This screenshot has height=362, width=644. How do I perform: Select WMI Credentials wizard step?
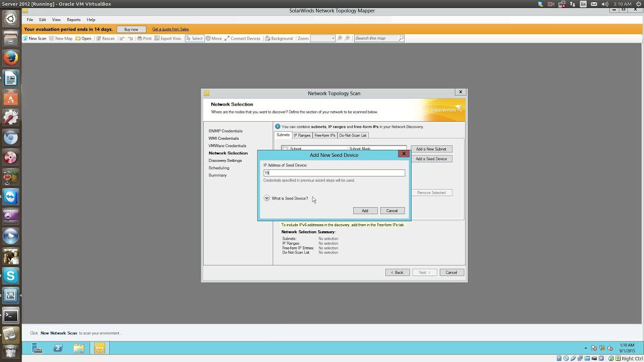pyautogui.click(x=223, y=138)
